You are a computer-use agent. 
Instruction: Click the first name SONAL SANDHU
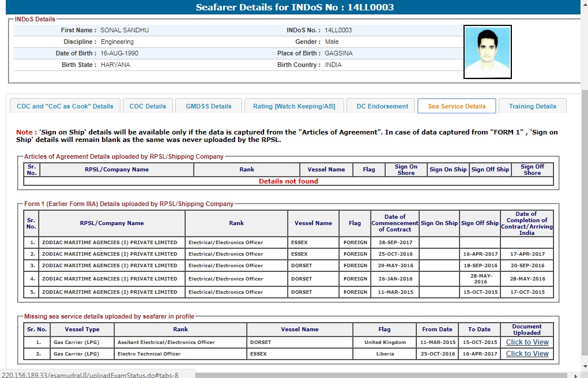125,30
